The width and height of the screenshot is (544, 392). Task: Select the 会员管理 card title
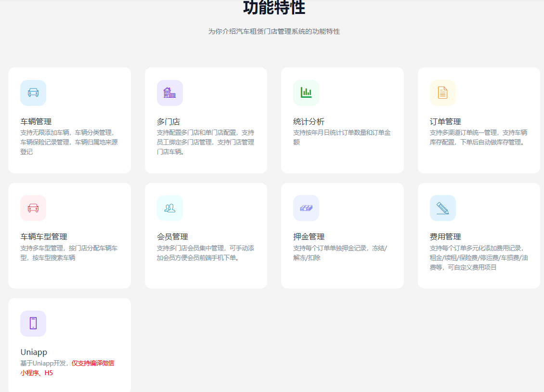(x=172, y=236)
